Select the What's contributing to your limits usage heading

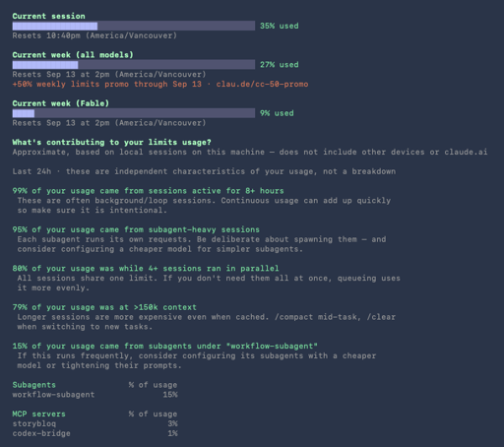coord(111,143)
